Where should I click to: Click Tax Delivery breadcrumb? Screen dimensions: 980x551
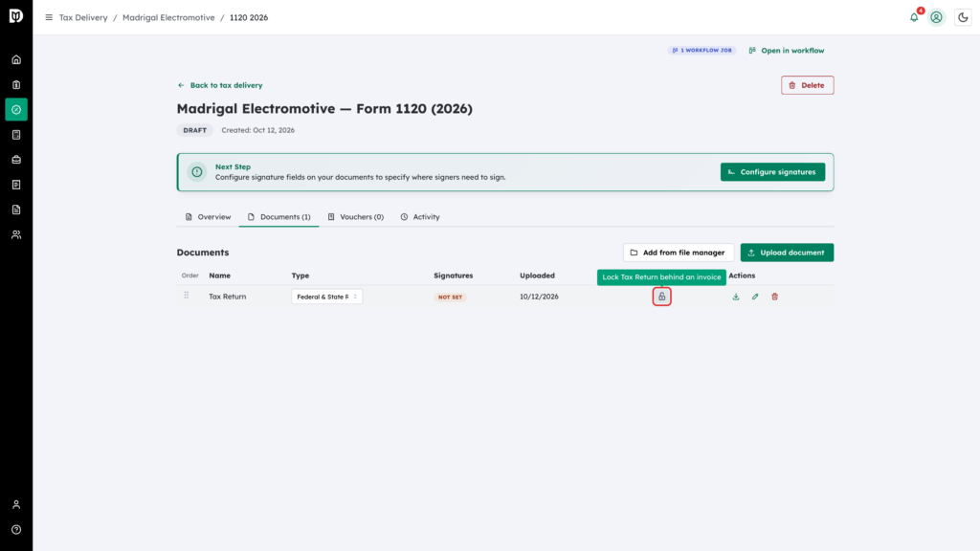click(x=83, y=17)
